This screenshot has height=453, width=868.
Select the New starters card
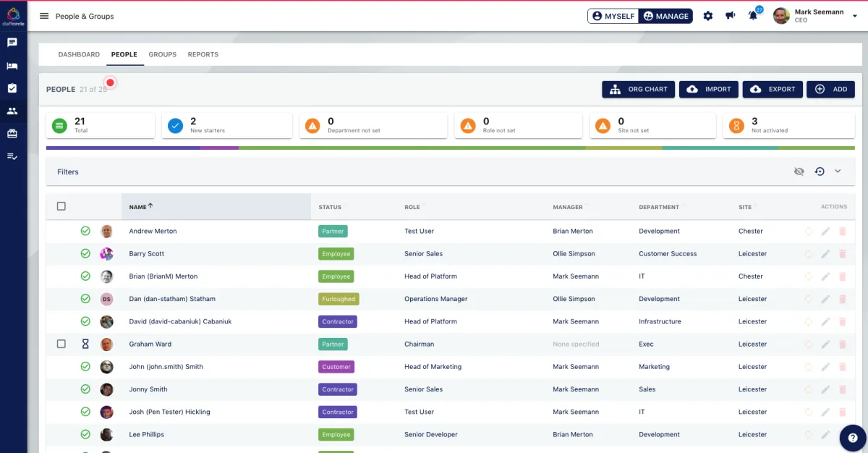pyautogui.click(x=226, y=125)
